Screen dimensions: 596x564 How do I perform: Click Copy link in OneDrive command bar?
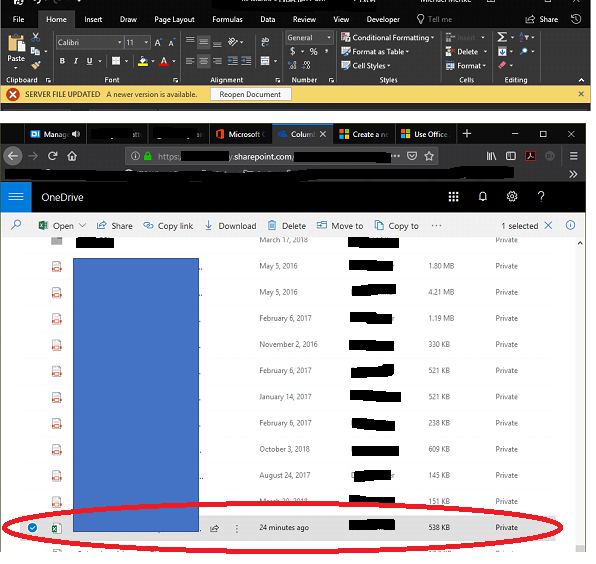168,226
